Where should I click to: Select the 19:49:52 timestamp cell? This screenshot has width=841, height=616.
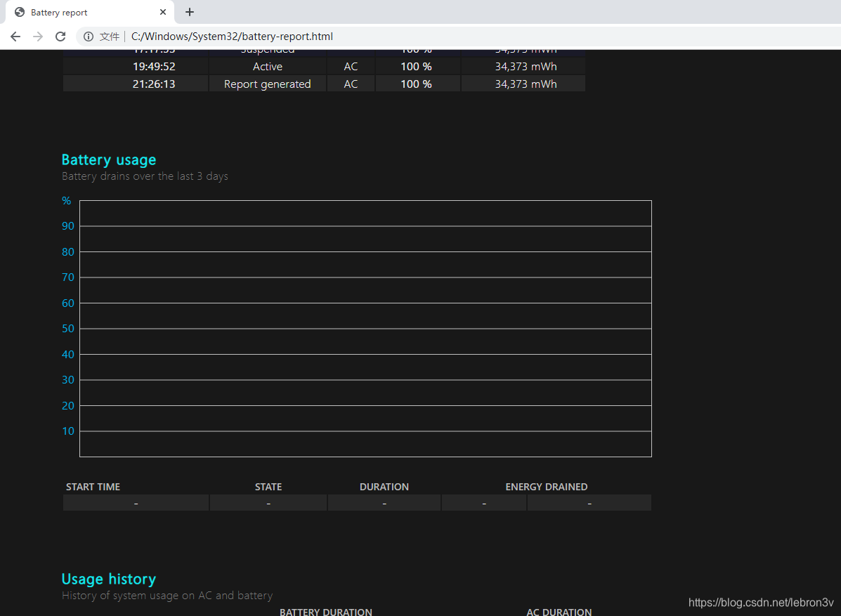point(154,67)
